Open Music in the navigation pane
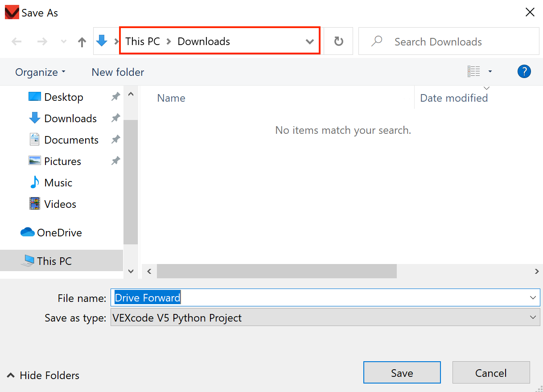543x392 pixels. click(x=58, y=182)
